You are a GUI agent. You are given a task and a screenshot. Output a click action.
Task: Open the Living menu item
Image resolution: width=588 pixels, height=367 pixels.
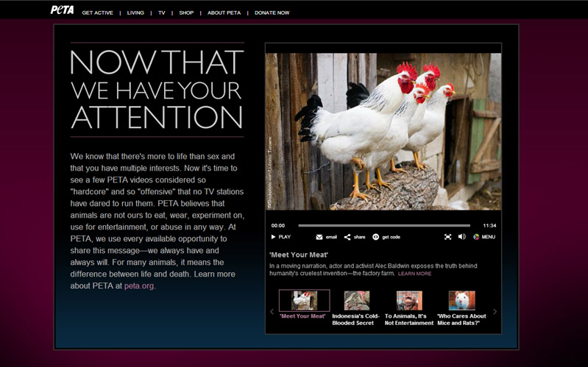[135, 13]
